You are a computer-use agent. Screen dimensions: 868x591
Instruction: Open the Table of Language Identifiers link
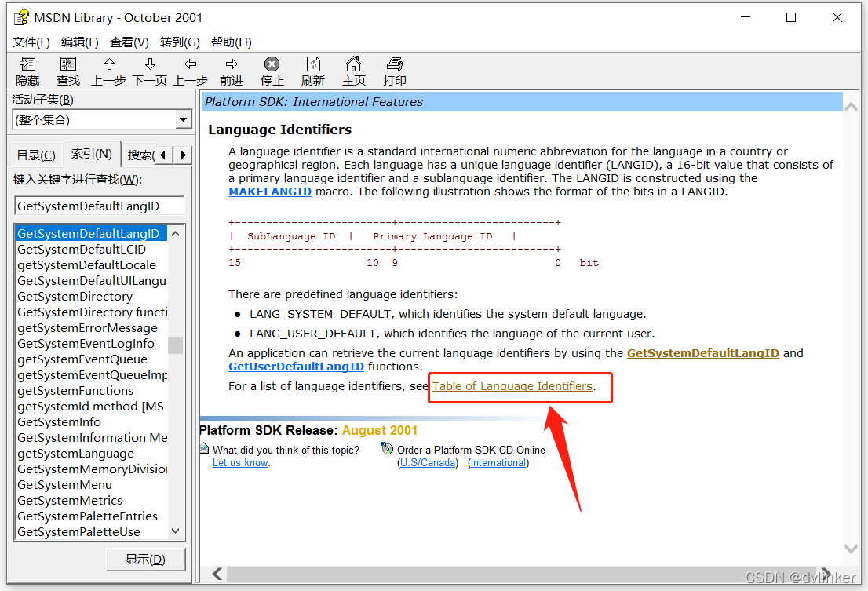tap(512, 386)
